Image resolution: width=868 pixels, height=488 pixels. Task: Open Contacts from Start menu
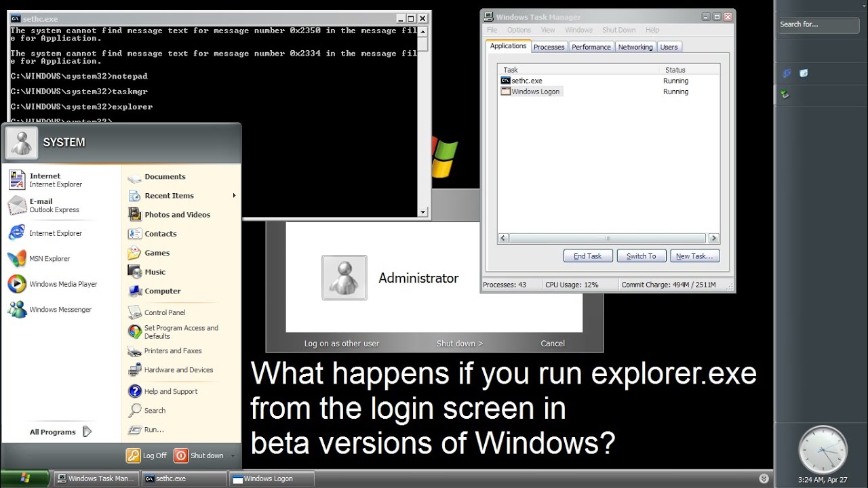pyautogui.click(x=153, y=234)
